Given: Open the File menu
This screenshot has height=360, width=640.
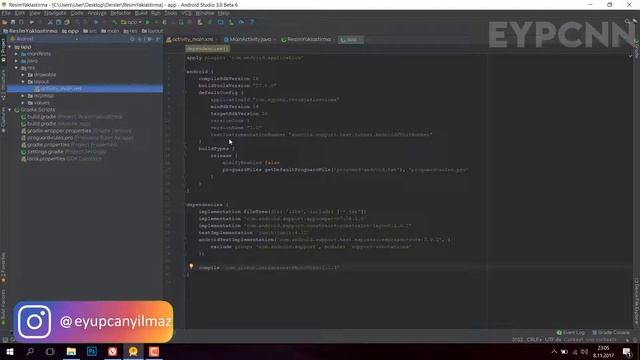Looking at the screenshot, I should pyautogui.click(x=6, y=13).
